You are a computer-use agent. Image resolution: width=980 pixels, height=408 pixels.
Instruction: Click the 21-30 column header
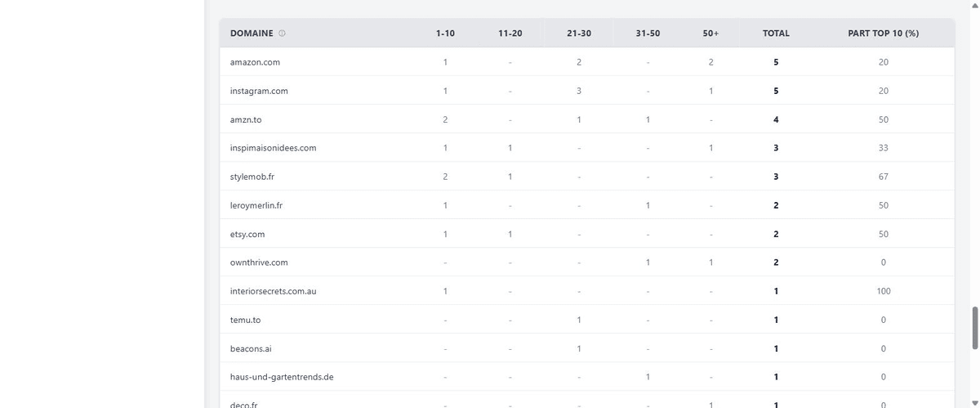[578, 34]
